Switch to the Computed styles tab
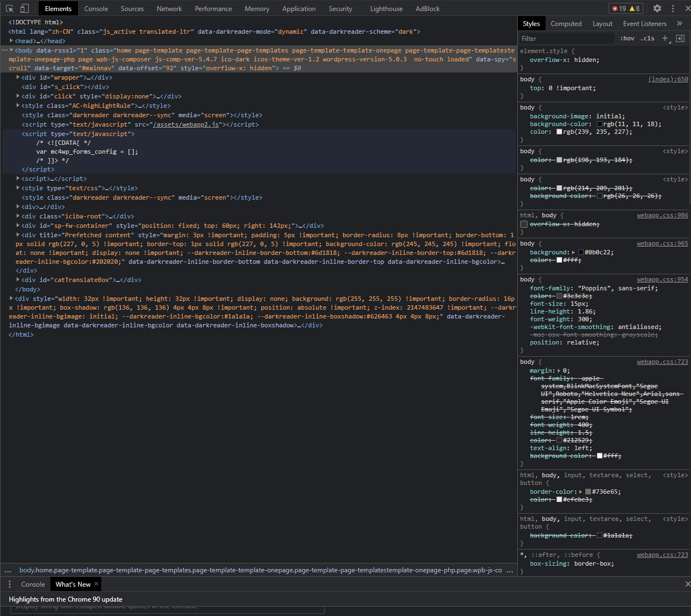691x616 pixels. [566, 24]
